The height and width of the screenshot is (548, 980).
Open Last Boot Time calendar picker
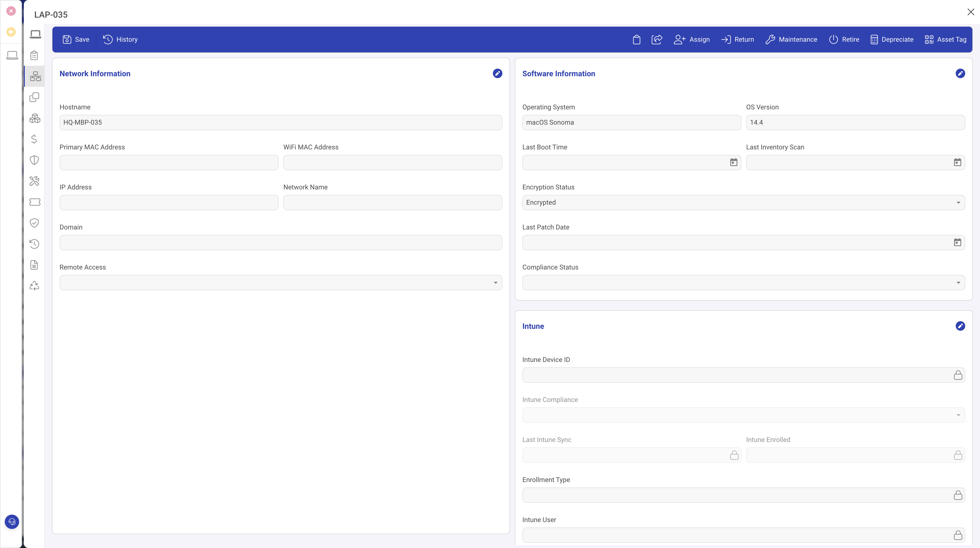(734, 162)
